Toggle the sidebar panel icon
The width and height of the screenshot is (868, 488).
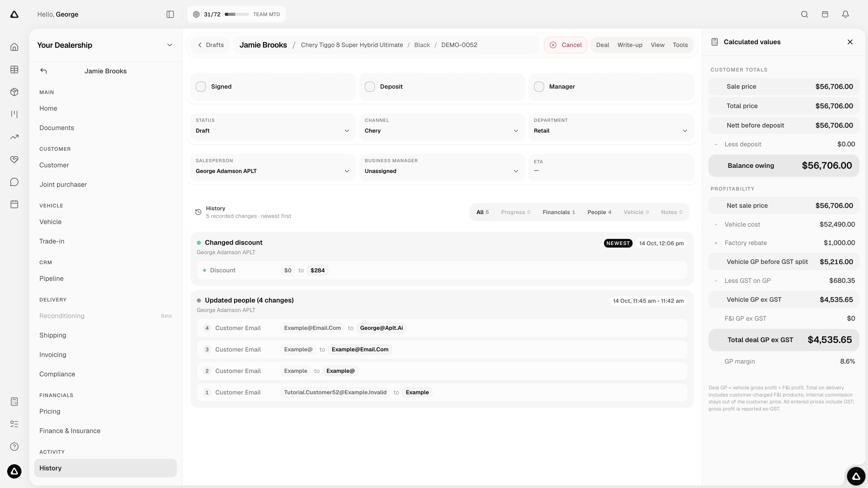[170, 14]
